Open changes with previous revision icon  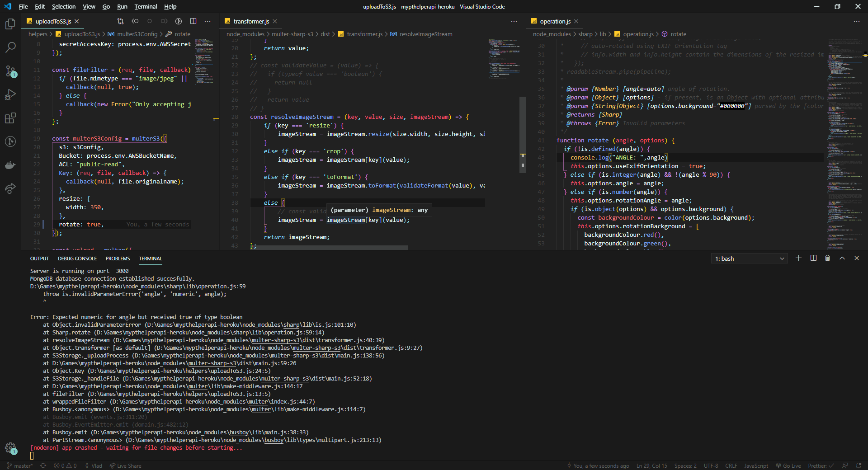[135, 21]
